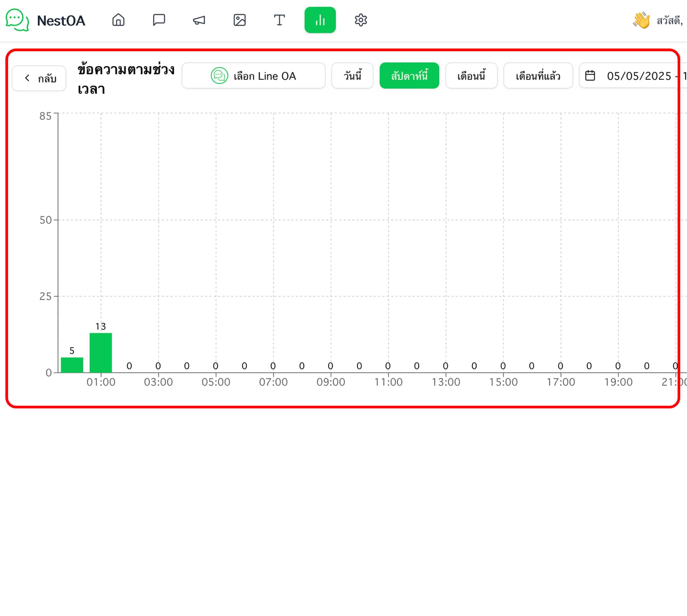The image size is (687, 616).
Task: Click the กลับ back button
Action: coord(39,78)
